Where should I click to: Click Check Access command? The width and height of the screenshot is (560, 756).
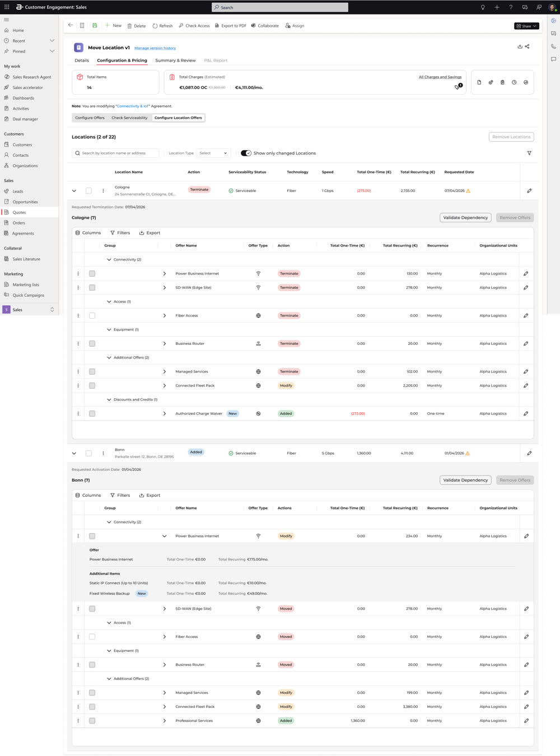[x=194, y=26]
